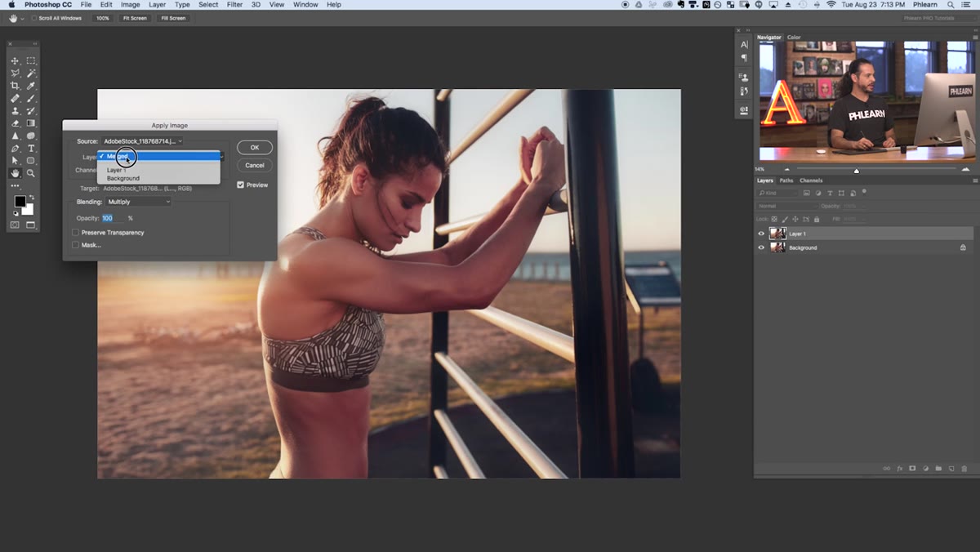Click the foreground color swatch
The width and height of the screenshot is (980, 552).
click(x=20, y=202)
